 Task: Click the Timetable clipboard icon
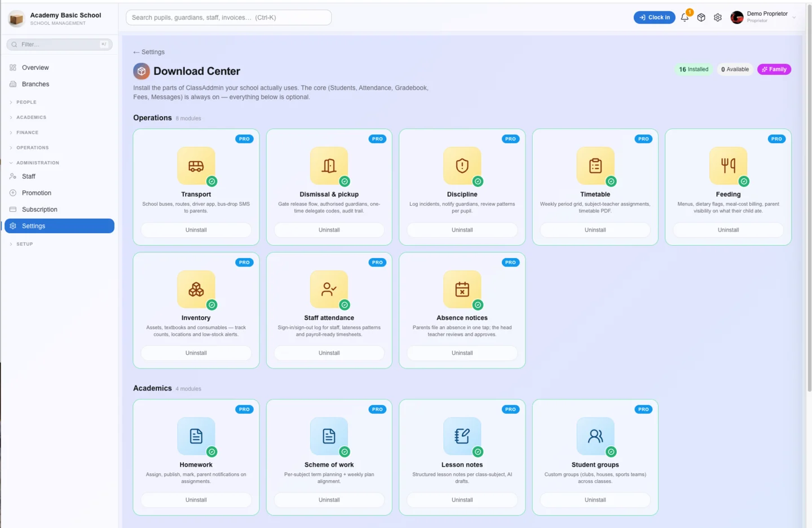[595, 166]
